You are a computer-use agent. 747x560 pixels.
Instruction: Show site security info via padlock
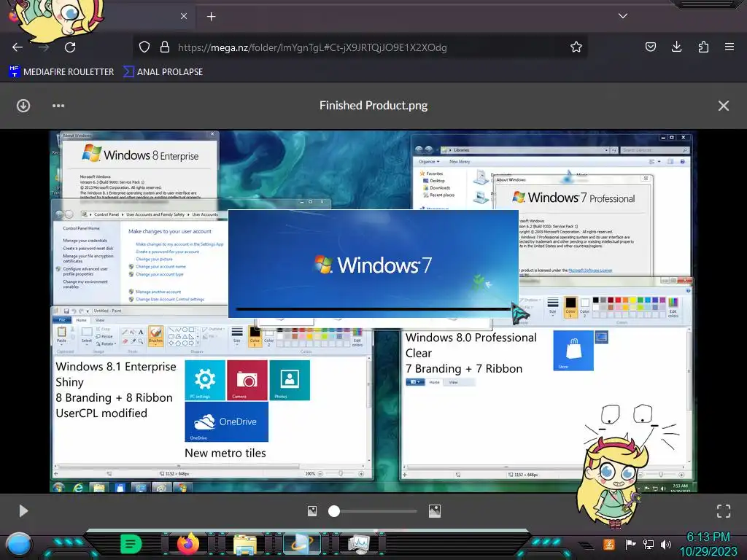click(165, 47)
